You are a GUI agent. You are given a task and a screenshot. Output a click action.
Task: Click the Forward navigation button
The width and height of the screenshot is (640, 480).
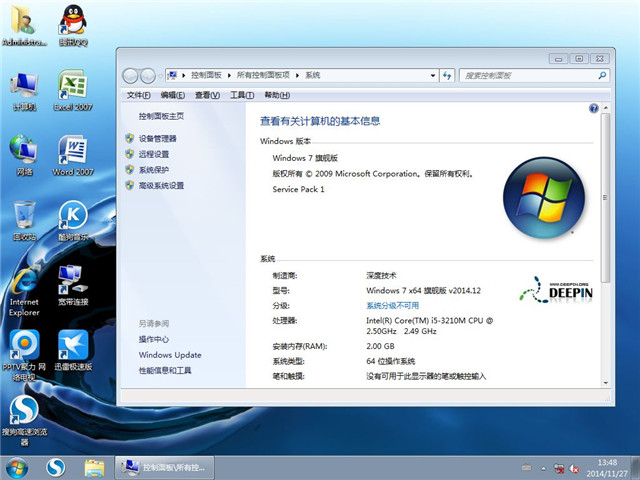click(x=147, y=76)
